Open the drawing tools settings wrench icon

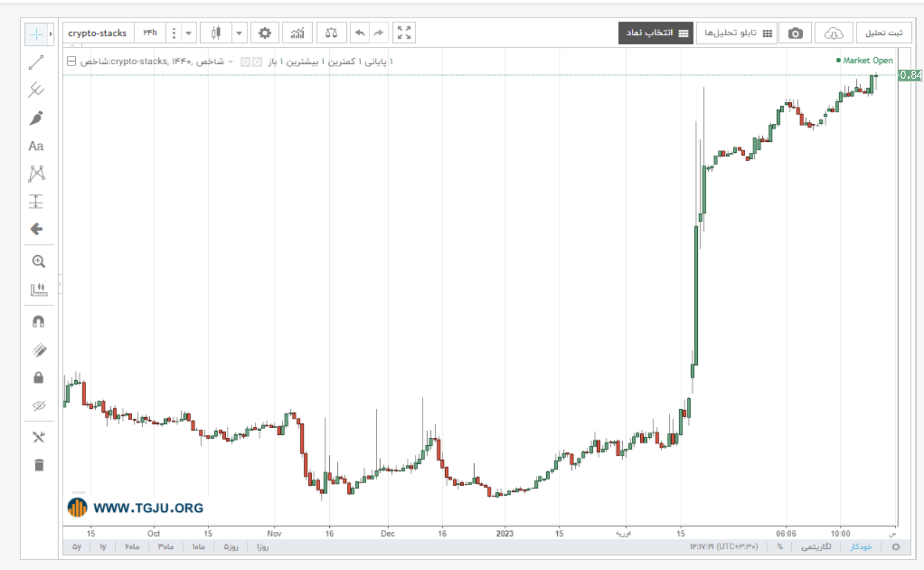(38, 437)
